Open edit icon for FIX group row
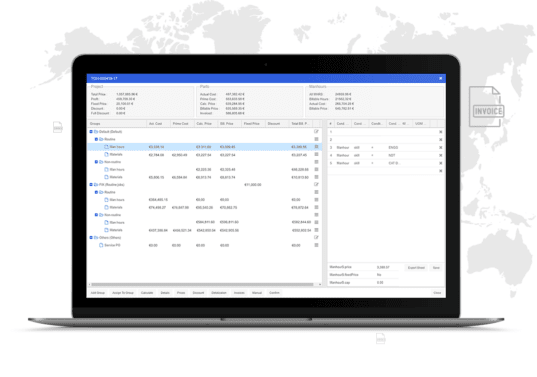This screenshot has width=537, height=377. coord(316,185)
